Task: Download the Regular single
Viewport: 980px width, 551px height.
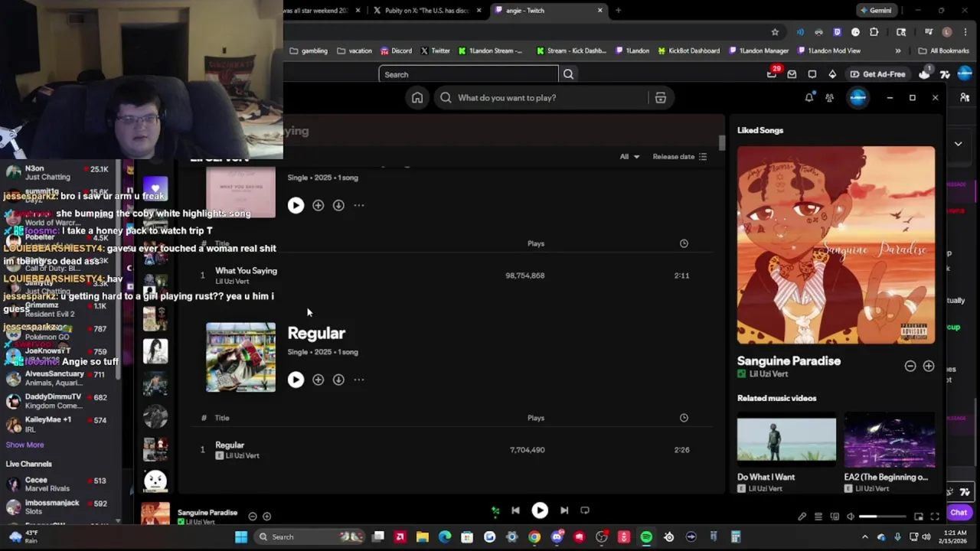Action: pos(338,380)
